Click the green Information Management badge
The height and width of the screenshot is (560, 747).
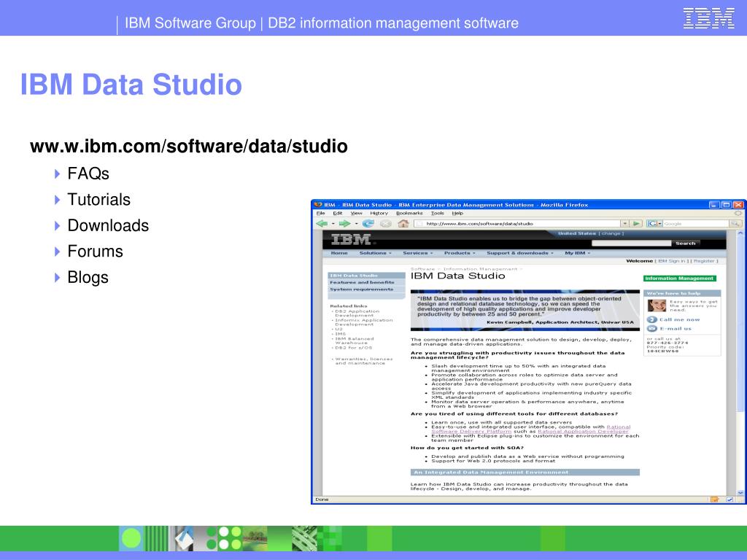pyautogui.click(x=679, y=279)
